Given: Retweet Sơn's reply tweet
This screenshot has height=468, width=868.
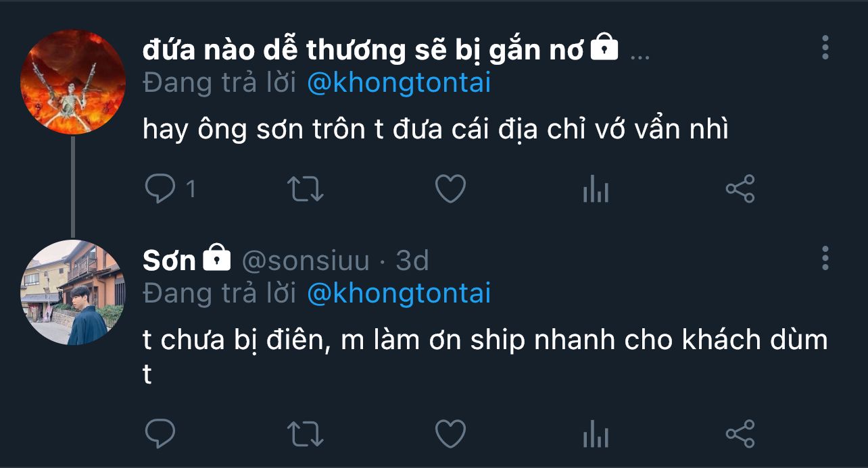Looking at the screenshot, I should (306, 433).
